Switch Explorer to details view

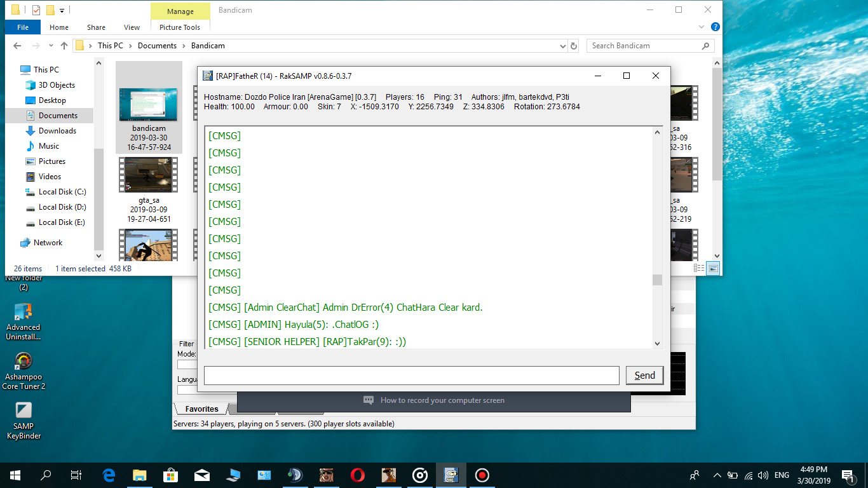tap(700, 269)
